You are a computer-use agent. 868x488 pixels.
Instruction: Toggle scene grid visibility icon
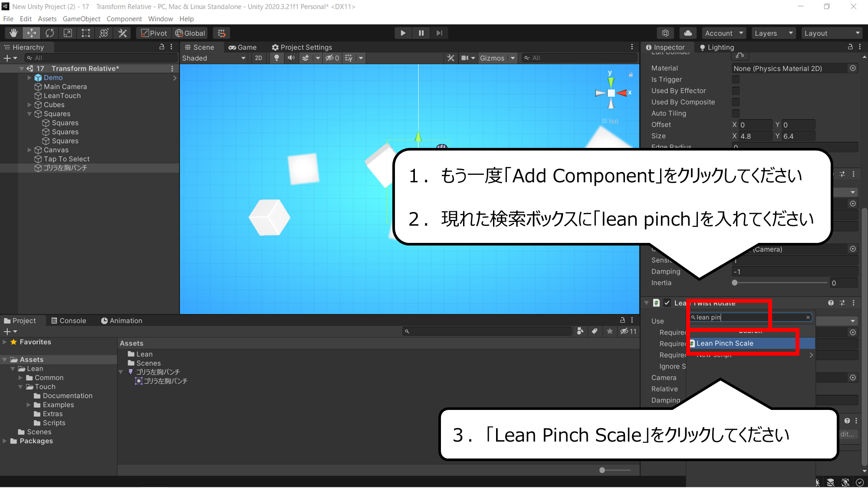349,58
